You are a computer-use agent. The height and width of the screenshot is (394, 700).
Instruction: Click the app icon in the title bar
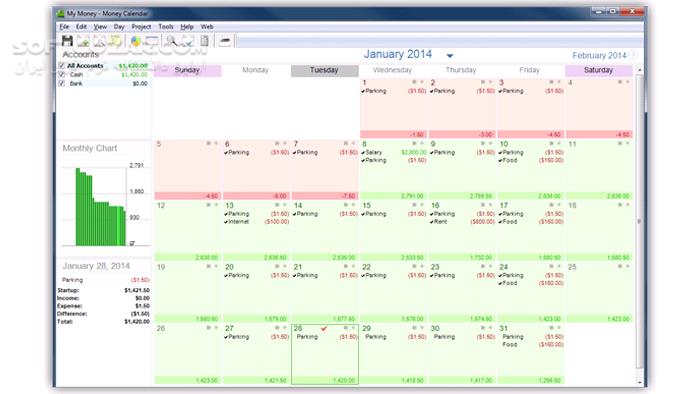point(61,13)
